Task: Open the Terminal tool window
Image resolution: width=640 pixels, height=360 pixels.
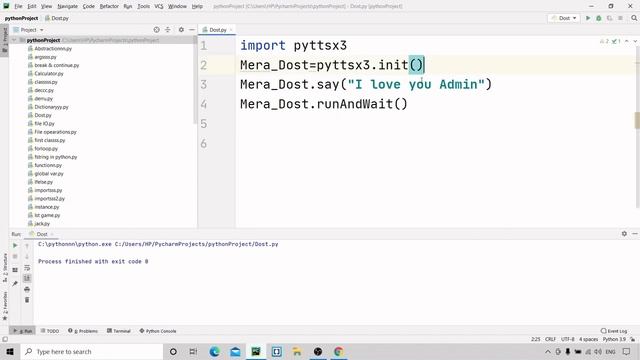Action: [119, 331]
